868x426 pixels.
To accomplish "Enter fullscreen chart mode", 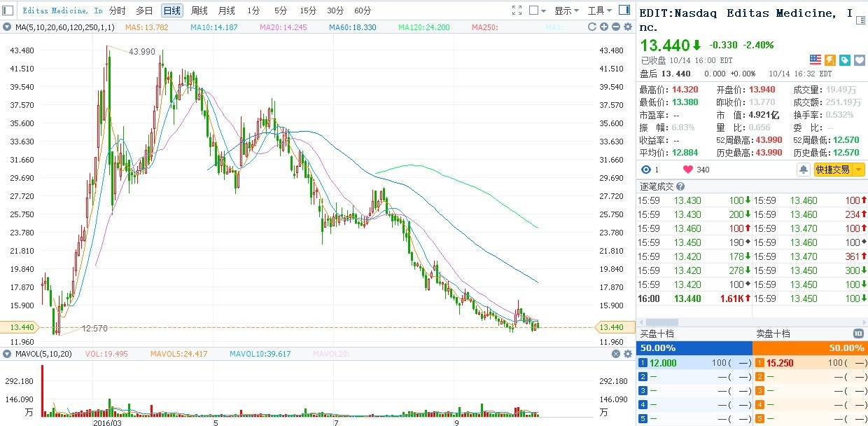I will coord(517,11).
